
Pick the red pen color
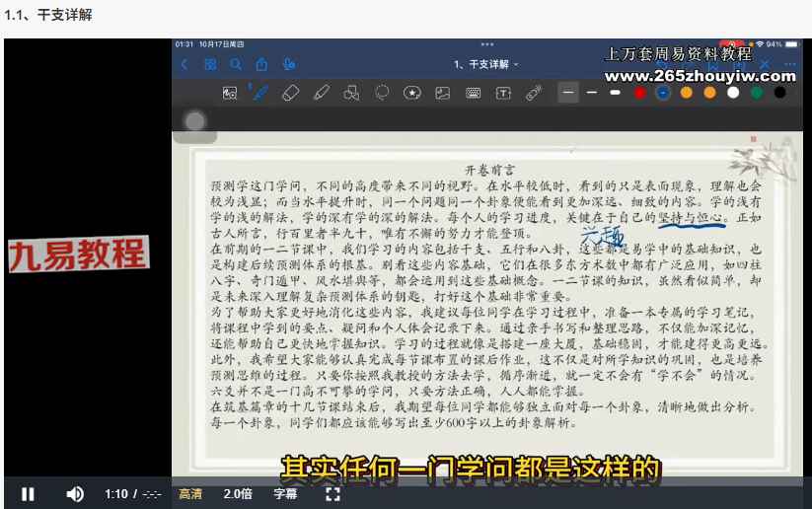(640, 93)
